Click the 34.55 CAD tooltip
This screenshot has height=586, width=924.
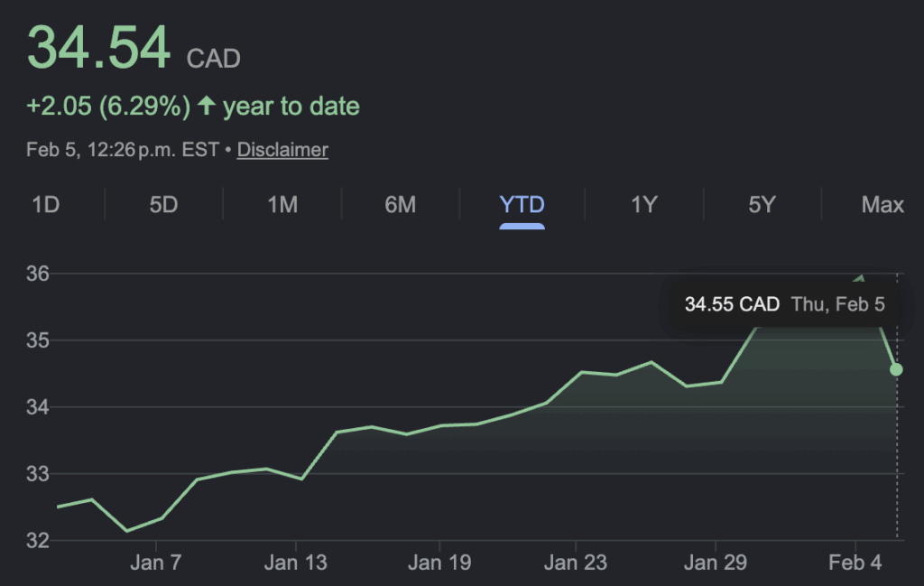[x=783, y=304]
